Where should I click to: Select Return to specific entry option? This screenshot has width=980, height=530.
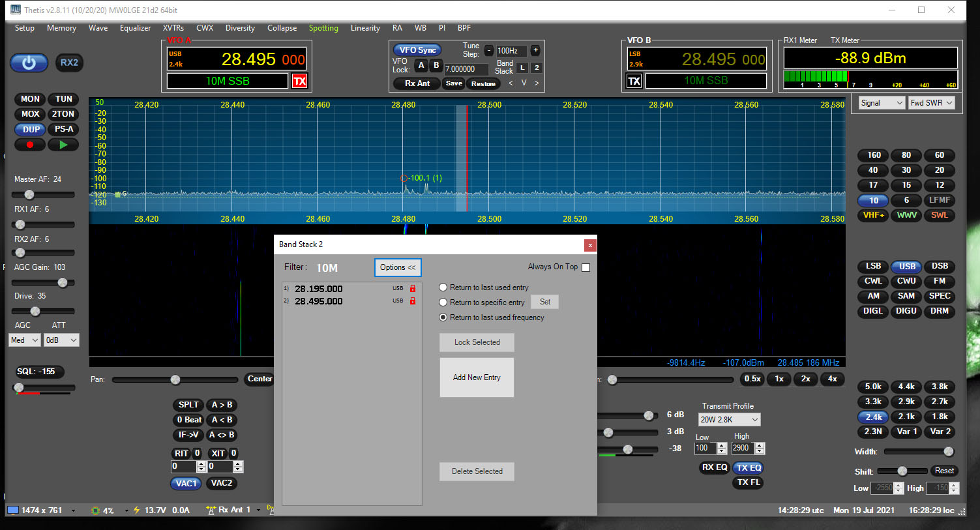[x=443, y=302]
